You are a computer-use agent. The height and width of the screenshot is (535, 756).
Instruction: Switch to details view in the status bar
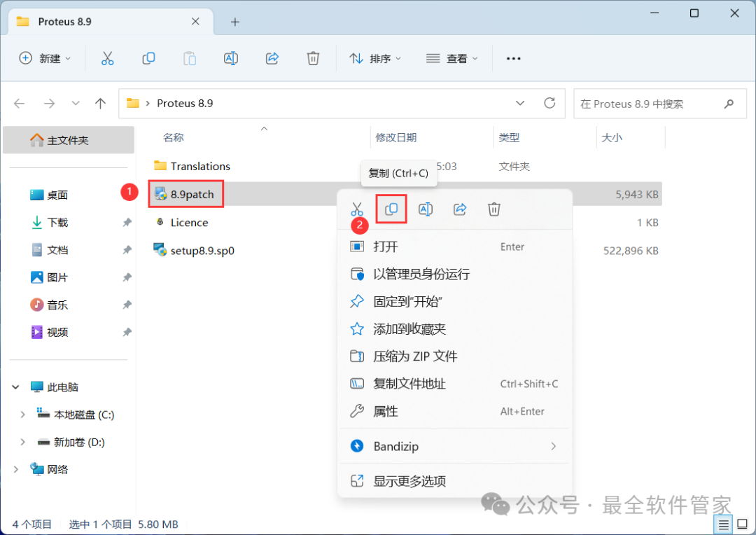pyautogui.click(x=723, y=524)
